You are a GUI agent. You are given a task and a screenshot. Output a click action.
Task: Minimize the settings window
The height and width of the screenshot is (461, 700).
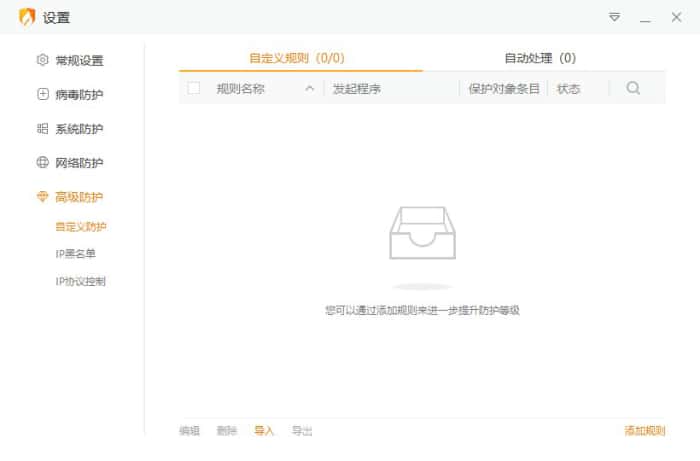pos(645,21)
